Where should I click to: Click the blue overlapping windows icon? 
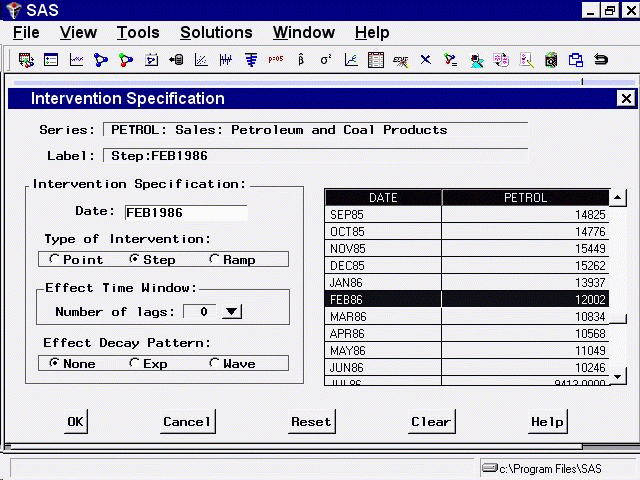tap(576, 60)
